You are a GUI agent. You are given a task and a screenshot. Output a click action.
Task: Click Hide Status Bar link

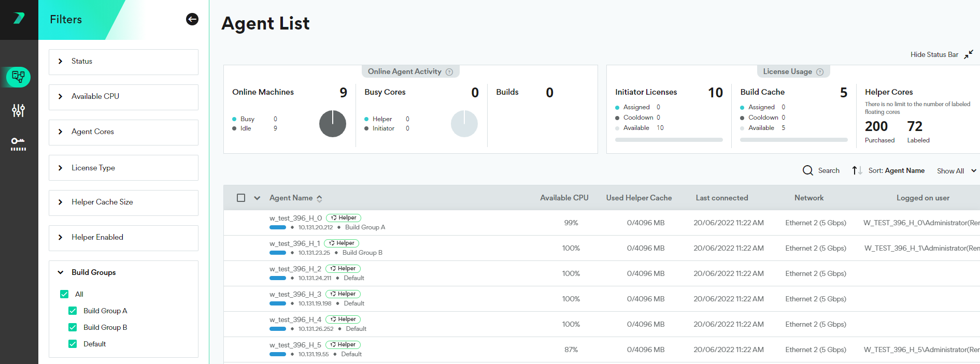coord(934,54)
